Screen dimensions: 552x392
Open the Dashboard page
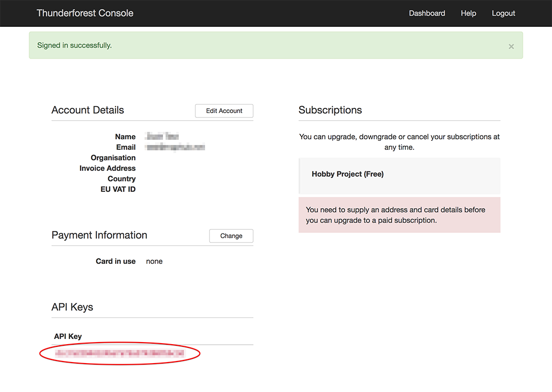427,13
